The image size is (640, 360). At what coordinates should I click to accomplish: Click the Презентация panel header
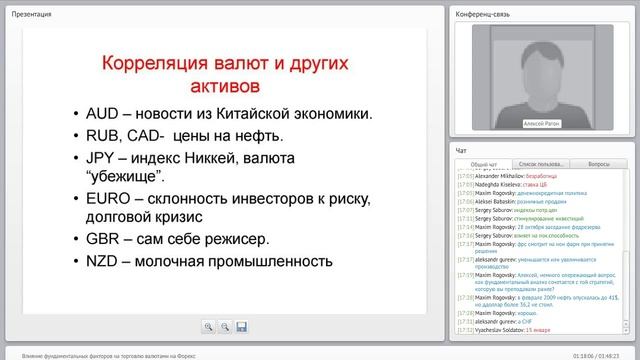pyautogui.click(x=31, y=14)
